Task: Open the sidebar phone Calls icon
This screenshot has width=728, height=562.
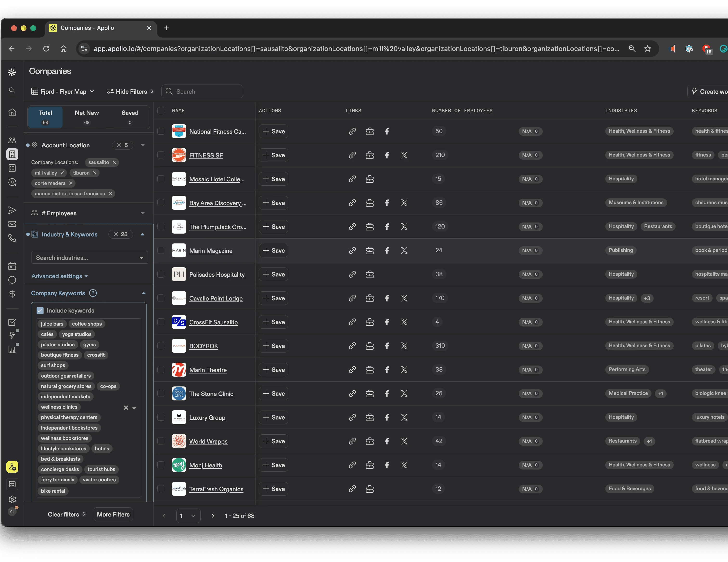Action: click(x=12, y=238)
